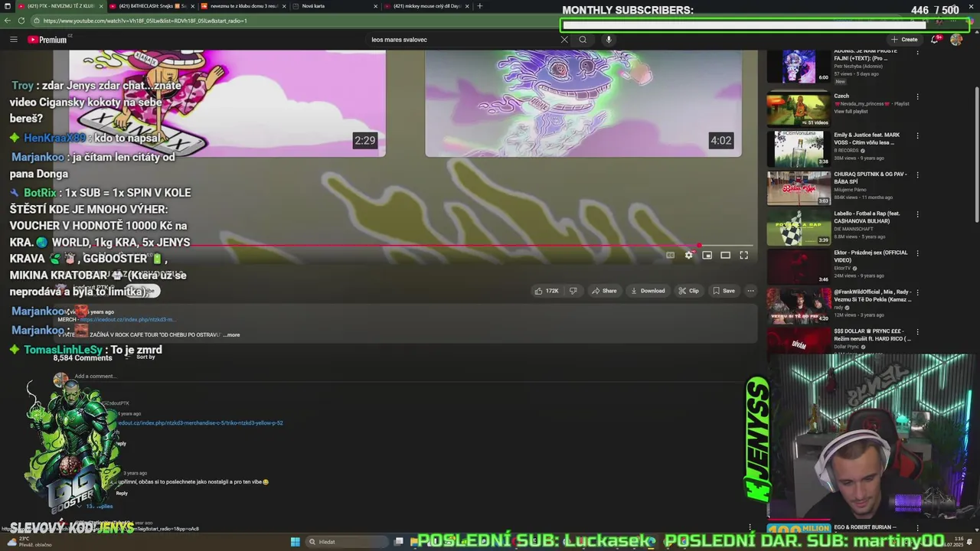This screenshot has height=551, width=980.
Task: Share the video
Action: click(604, 291)
